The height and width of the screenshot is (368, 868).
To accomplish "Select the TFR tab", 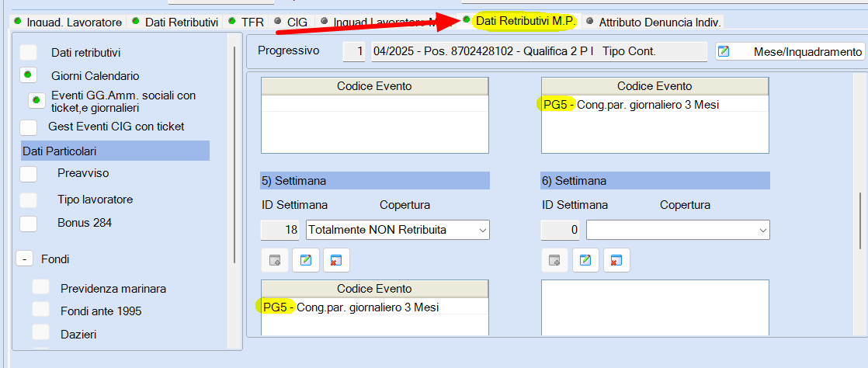I will tap(248, 23).
